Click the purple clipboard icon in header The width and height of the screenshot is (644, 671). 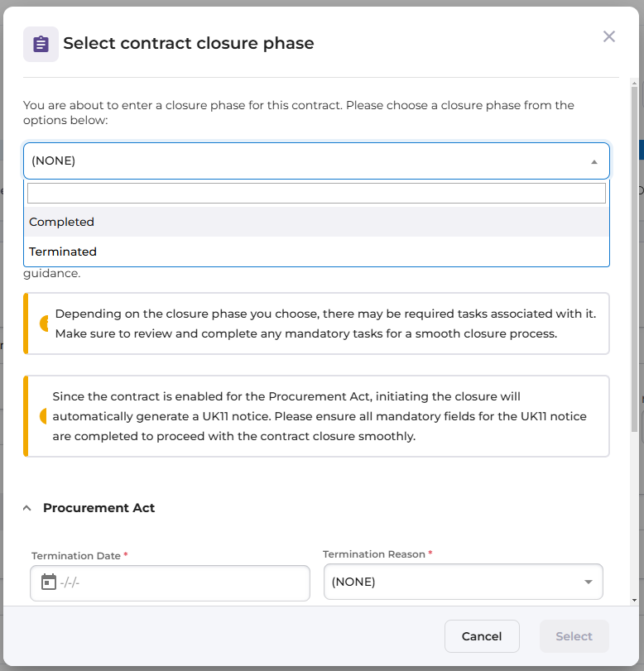tap(41, 44)
